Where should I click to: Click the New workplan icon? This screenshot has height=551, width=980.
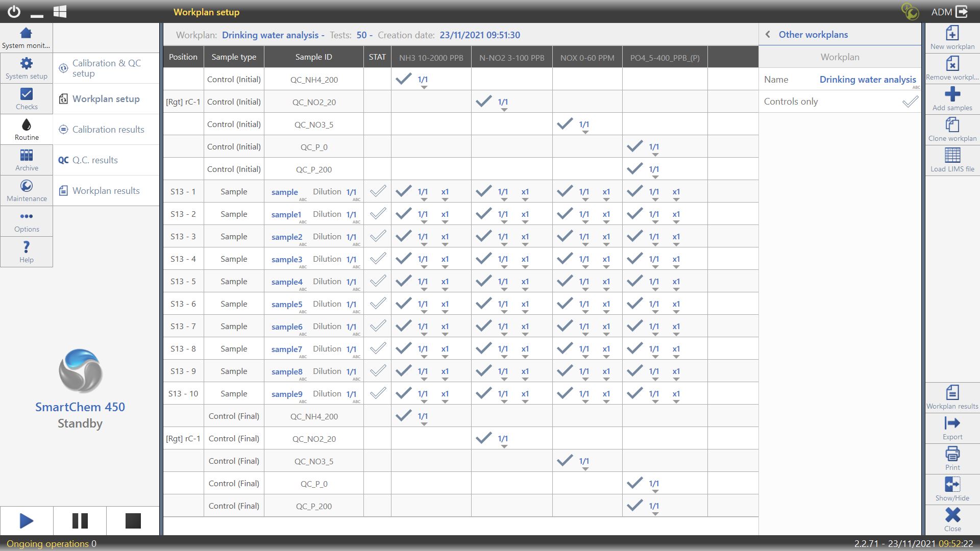coord(952,34)
